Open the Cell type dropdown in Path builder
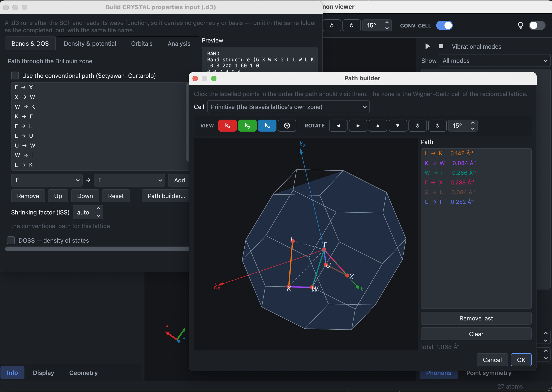 [x=288, y=107]
